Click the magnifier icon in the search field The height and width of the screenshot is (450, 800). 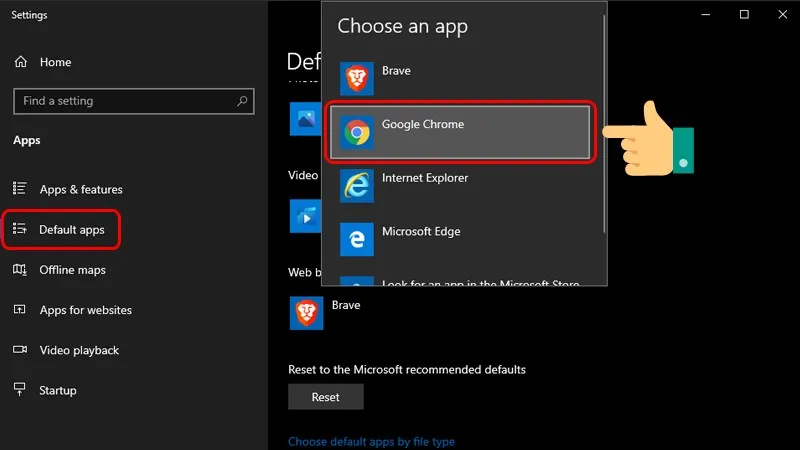coord(242,101)
